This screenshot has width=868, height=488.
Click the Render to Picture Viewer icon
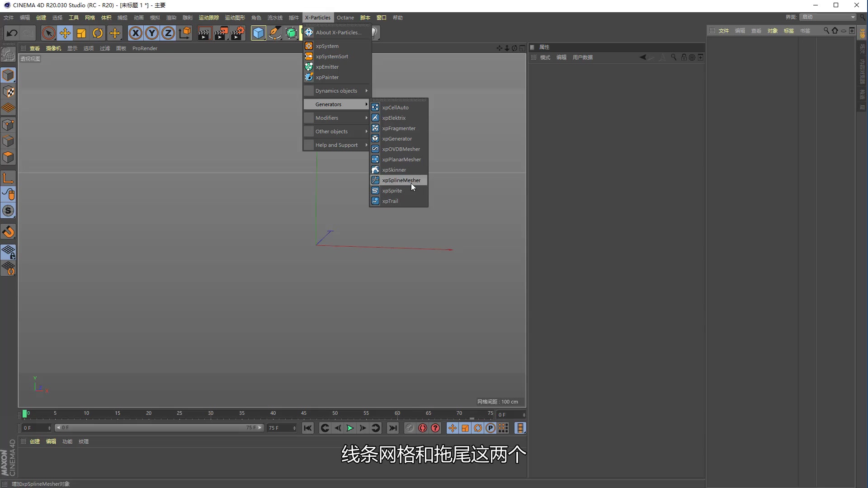click(x=221, y=33)
